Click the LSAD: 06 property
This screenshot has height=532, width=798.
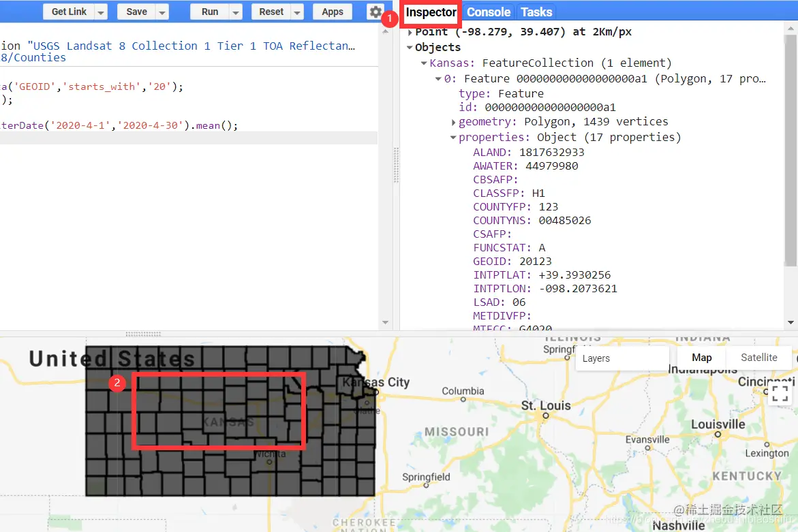point(500,302)
